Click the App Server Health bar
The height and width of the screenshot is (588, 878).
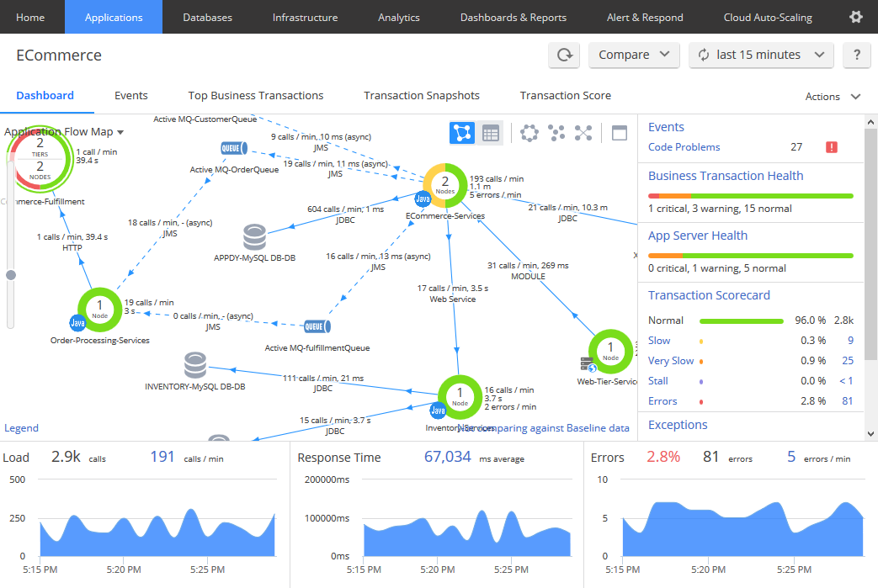(x=750, y=256)
